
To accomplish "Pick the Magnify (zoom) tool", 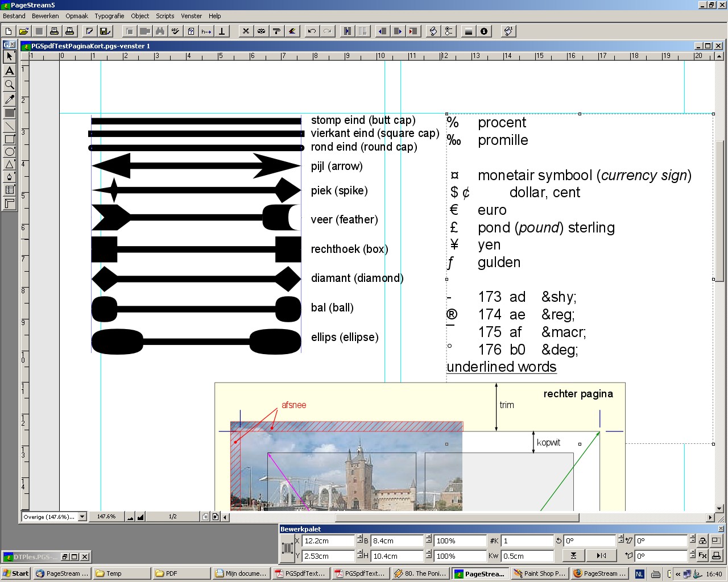I will click(10, 85).
